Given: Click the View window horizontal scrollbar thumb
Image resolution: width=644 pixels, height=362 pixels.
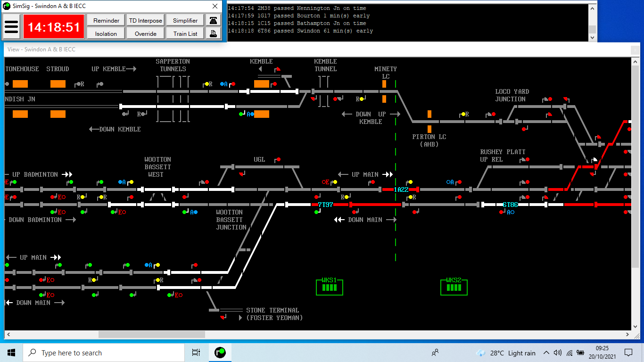Looking at the screenshot, I should point(152,334).
